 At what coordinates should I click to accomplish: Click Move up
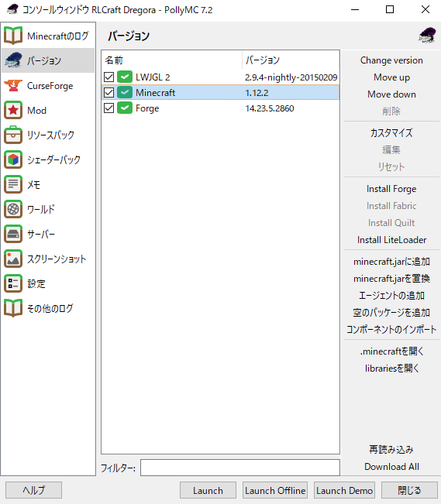click(391, 77)
